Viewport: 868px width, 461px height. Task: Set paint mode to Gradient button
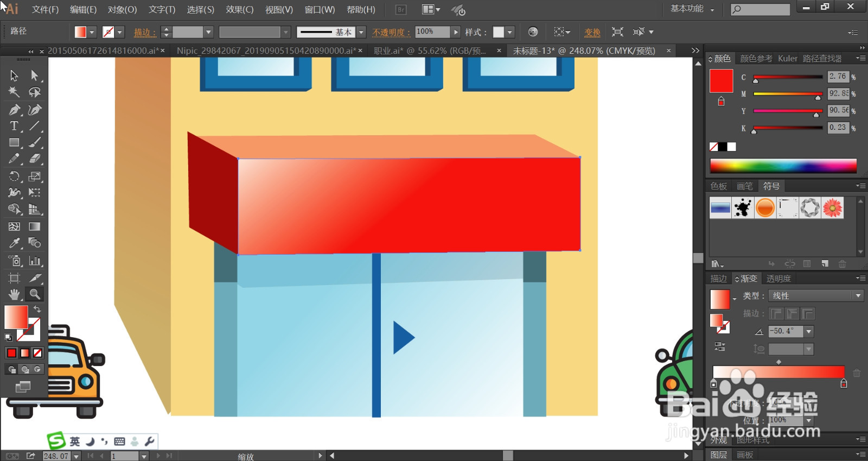click(24, 353)
